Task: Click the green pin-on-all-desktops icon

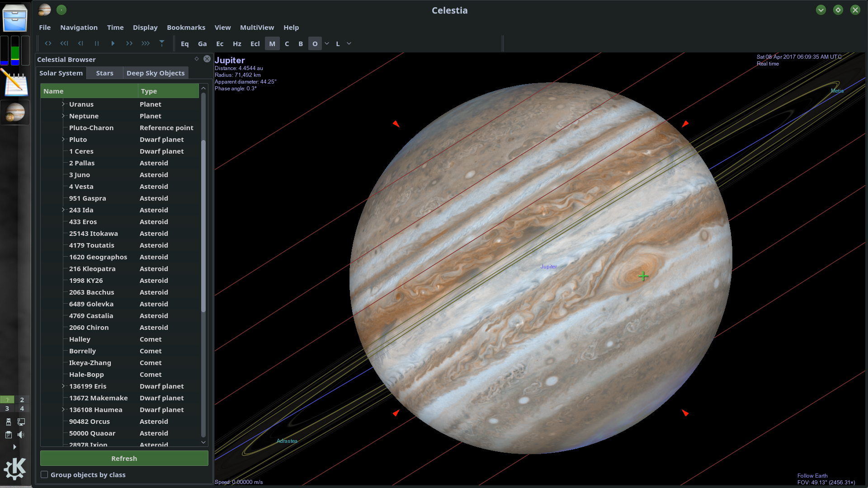Action: pyautogui.click(x=61, y=10)
